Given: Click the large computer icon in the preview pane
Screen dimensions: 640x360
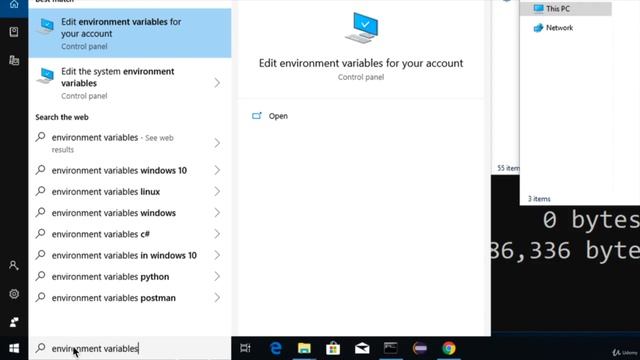Looking at the screenshot, I should tap(362, 28).
